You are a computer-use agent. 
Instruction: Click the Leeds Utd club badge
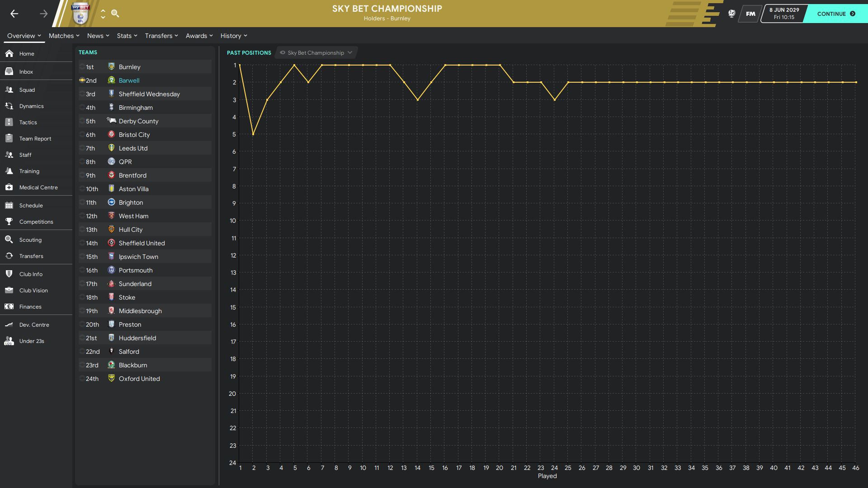point(111,148)
